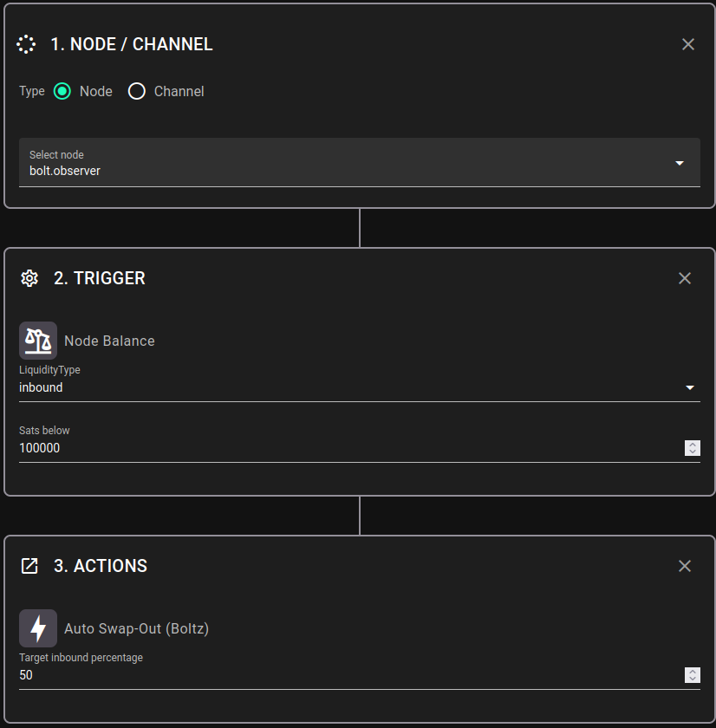This screenshot has width=716, height=728.
Task: Select the Channel type radio button
Action: tap(136, 91)
